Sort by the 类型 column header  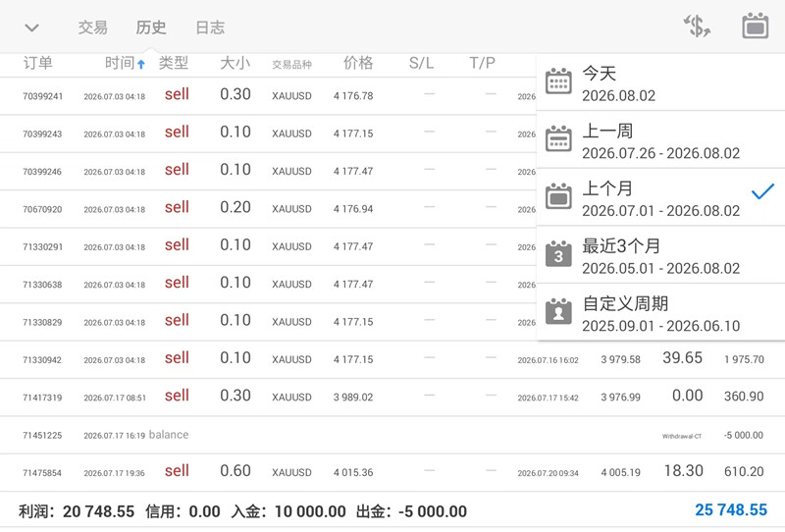point(174,63)
